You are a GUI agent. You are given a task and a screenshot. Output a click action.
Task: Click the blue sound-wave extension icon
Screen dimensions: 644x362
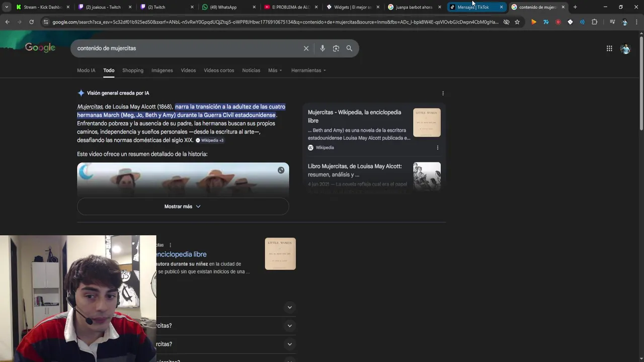pyautogui.click(x=582, y=22)
